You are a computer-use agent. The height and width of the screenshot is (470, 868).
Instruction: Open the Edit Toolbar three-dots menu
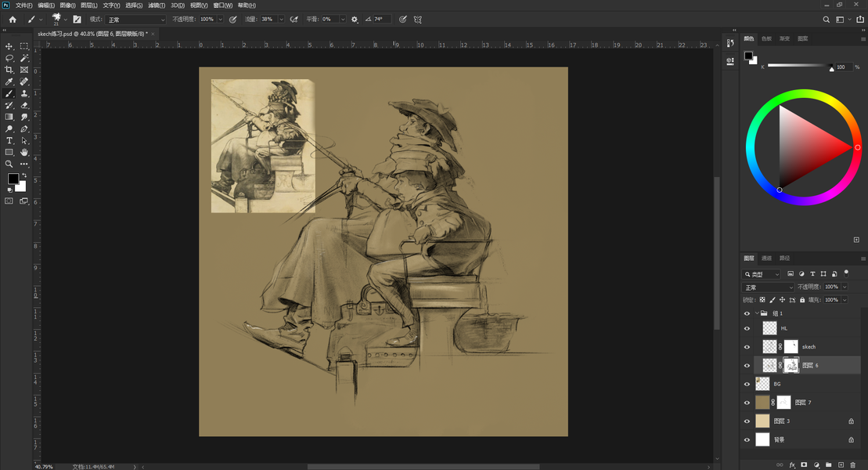(x=23, y=164)
